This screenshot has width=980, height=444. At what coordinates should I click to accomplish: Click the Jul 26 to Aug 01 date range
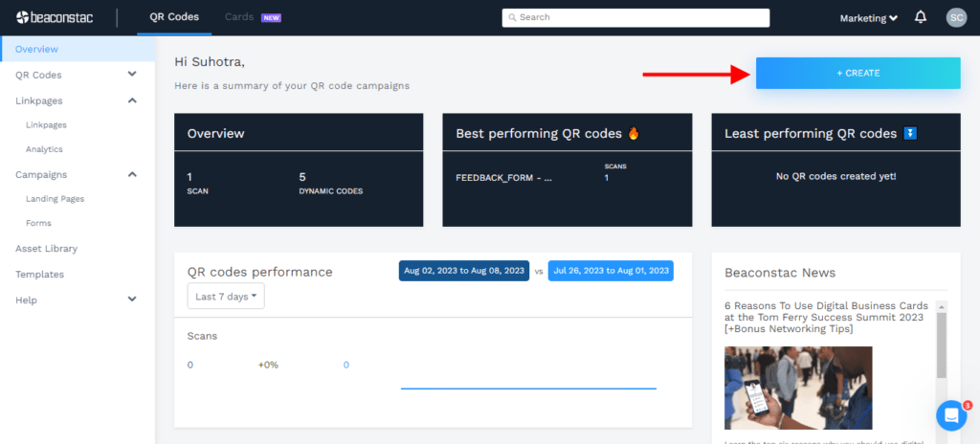pyautogui.click(x=611, y=271)
